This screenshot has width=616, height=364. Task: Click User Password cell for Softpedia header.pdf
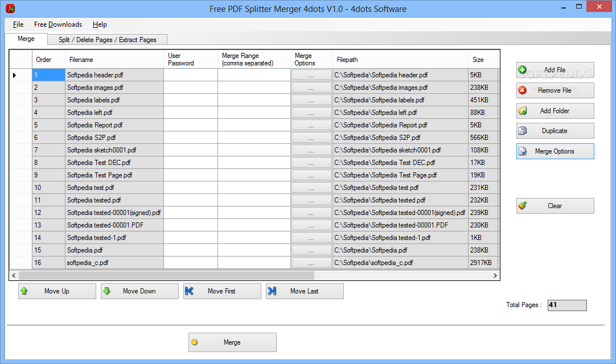point(191,75)
